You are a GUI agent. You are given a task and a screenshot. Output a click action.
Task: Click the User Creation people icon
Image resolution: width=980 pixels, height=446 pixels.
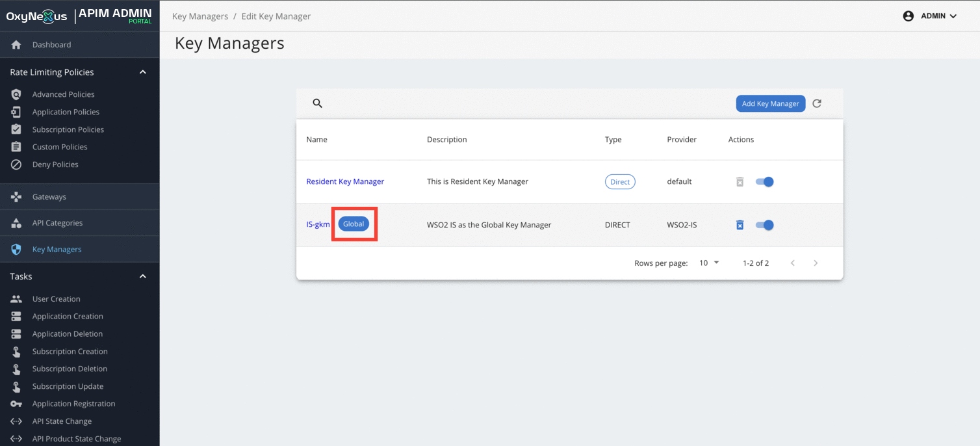tap(16, 299)
